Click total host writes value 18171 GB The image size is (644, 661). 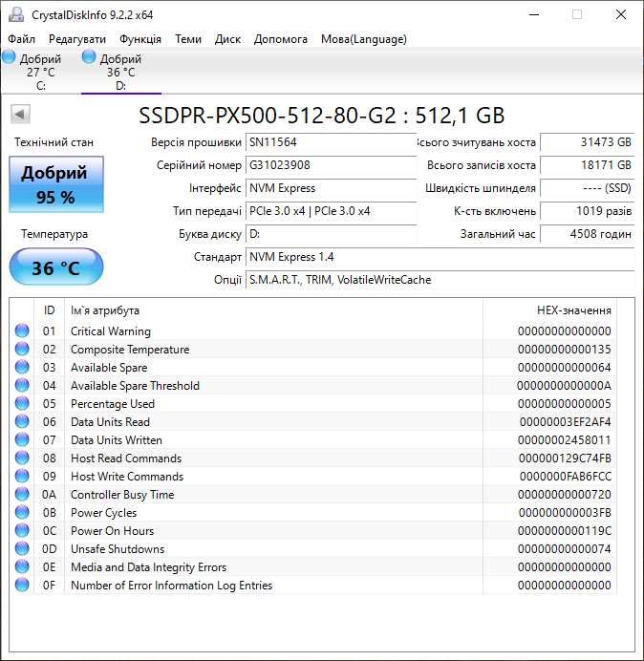click(x=587, y=165)
